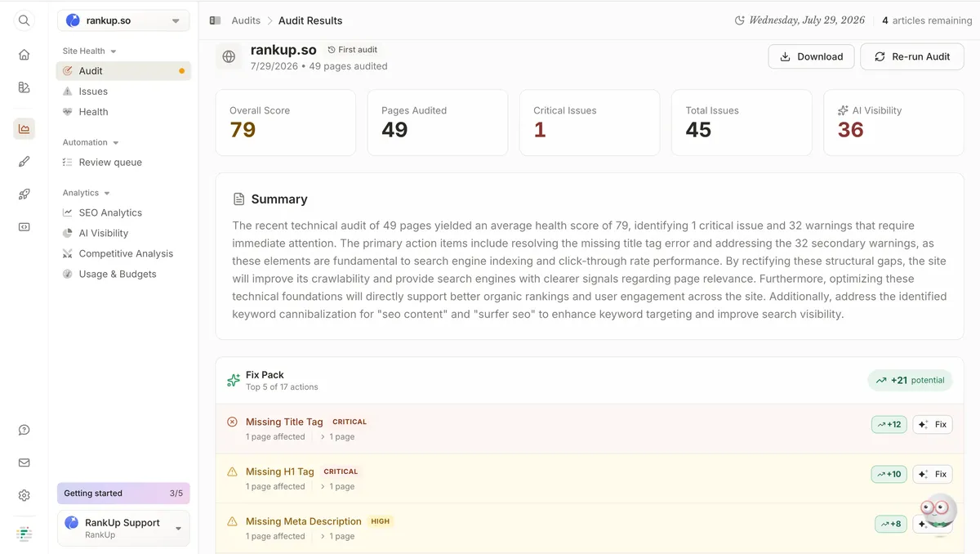Screen dimensions: 980x554
Task: Click the rocket icon in rail
Action: point(24,194)
